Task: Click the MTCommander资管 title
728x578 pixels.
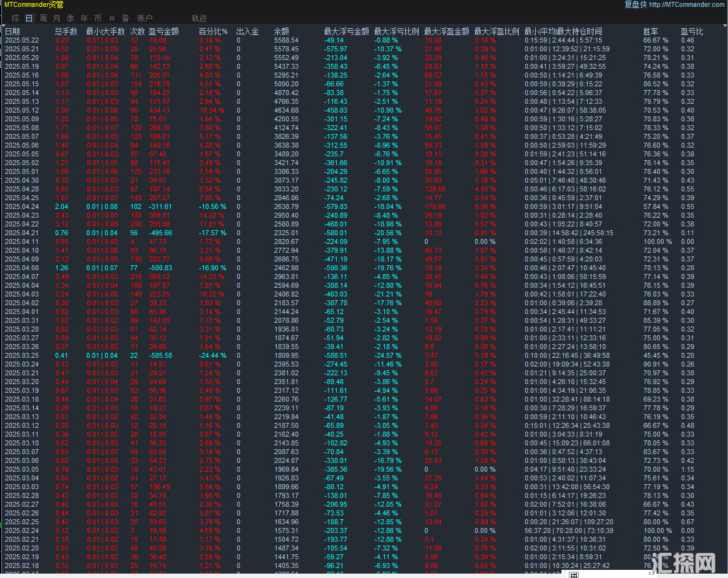Action: pos(34,4)
